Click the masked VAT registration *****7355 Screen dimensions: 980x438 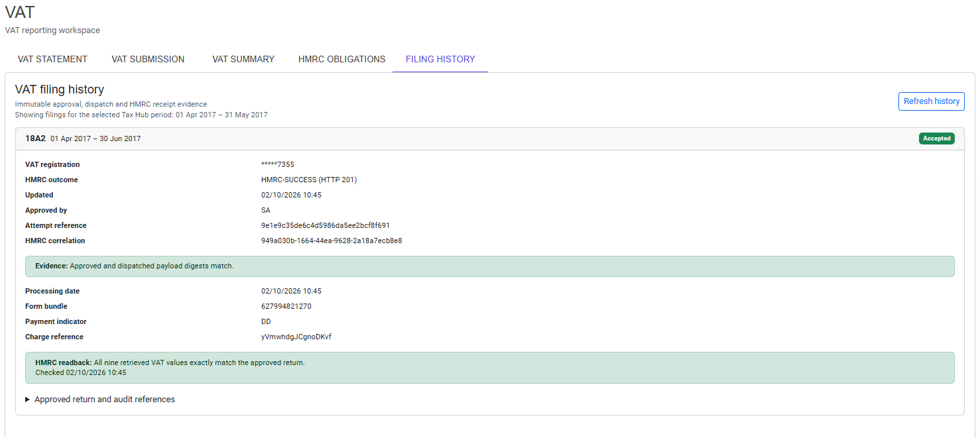[278, 164]
